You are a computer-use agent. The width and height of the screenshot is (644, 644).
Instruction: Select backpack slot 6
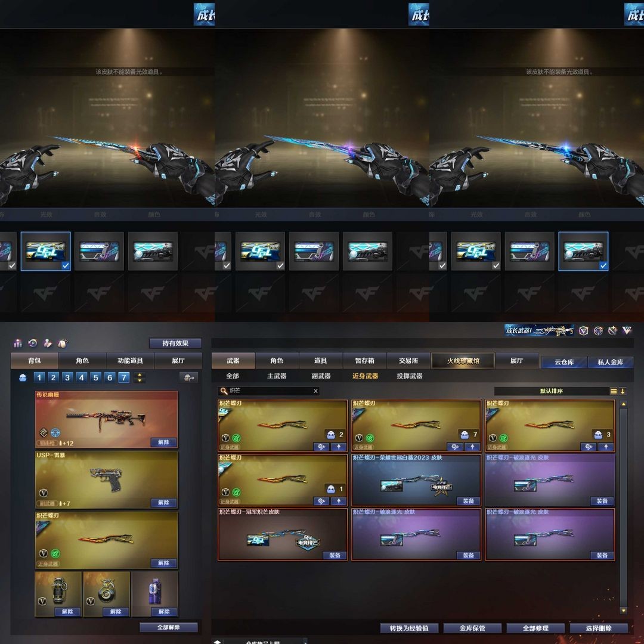110,377
